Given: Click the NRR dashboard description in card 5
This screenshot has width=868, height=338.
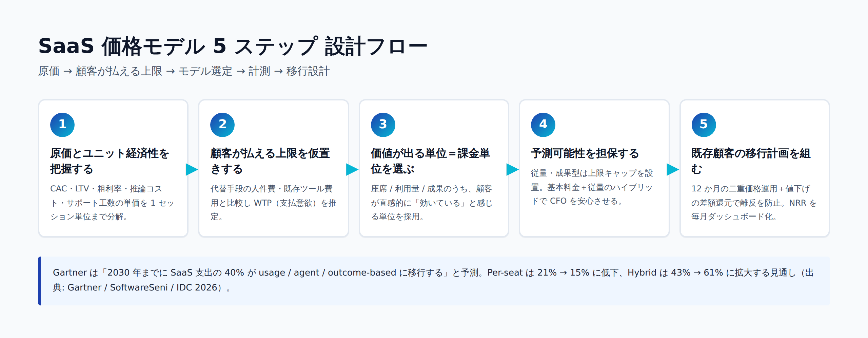Looking at the screenshot, I should [754, 203].
